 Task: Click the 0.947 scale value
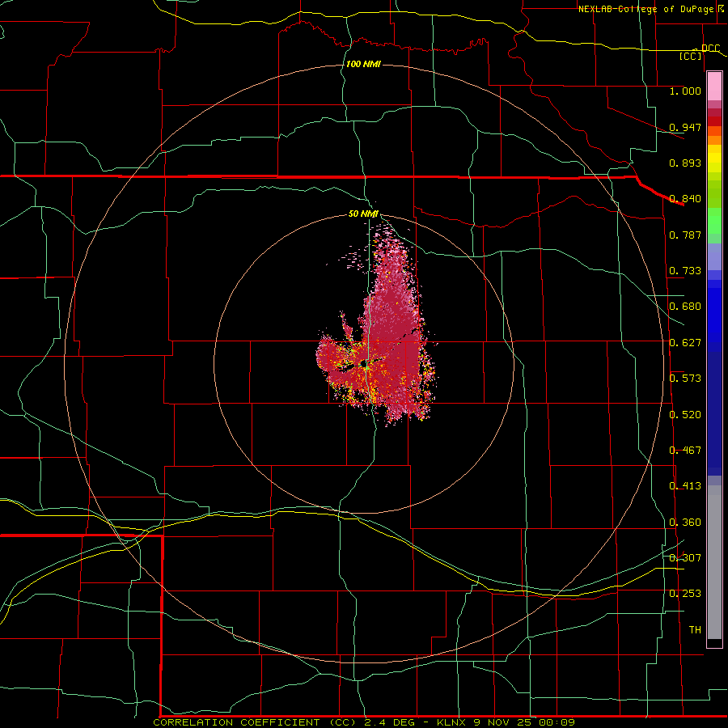coord(685,127)
